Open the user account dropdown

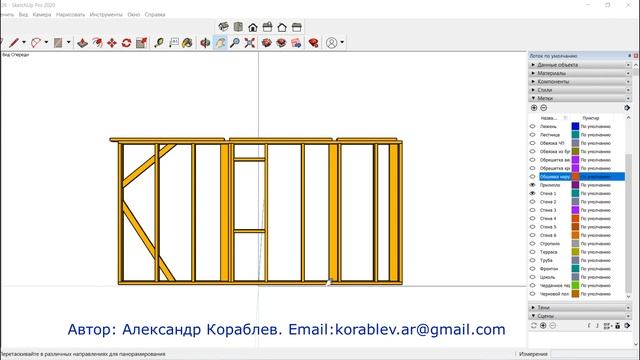[342, 42]
